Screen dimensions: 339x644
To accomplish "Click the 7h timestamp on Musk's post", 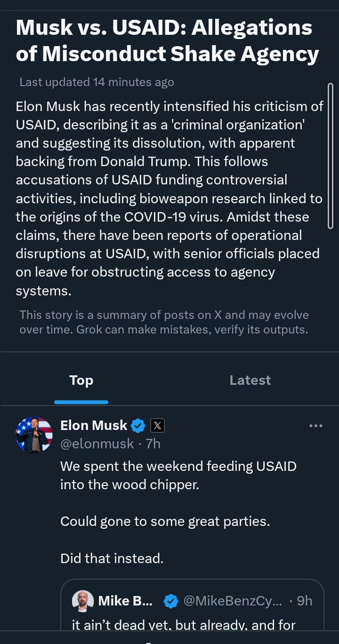I will coord(153,444).
